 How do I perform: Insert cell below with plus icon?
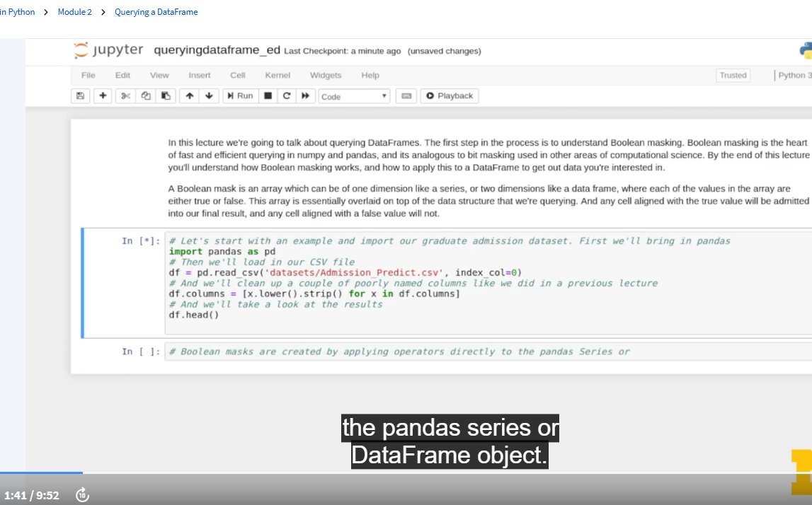pyautogui.click(x=103, y=95)
